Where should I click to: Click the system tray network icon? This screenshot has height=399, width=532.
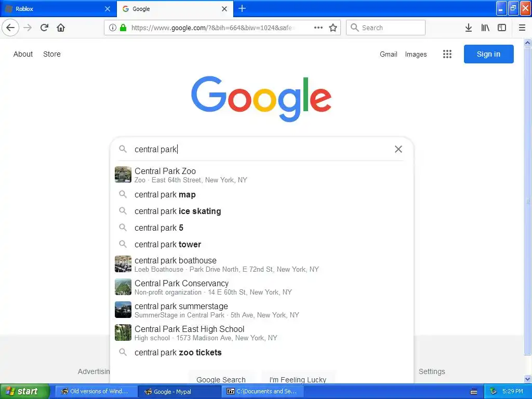click(x=493, y=391)
